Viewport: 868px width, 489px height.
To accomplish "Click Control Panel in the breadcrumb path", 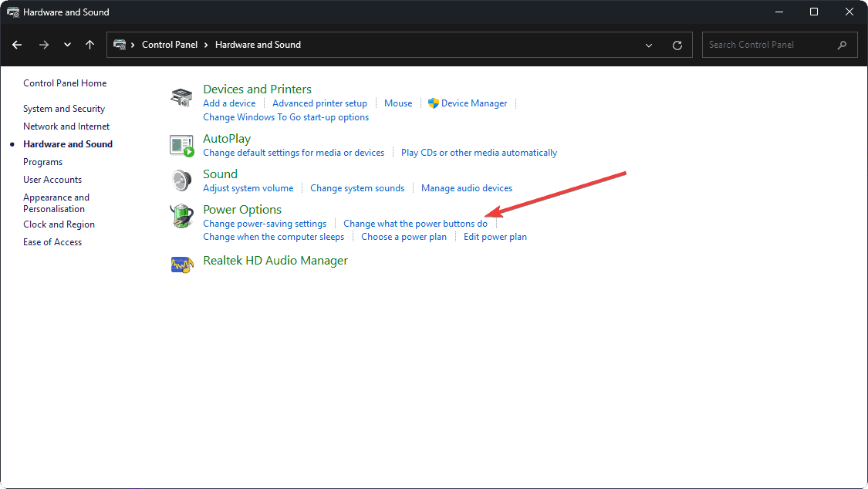I will point(170,45).
